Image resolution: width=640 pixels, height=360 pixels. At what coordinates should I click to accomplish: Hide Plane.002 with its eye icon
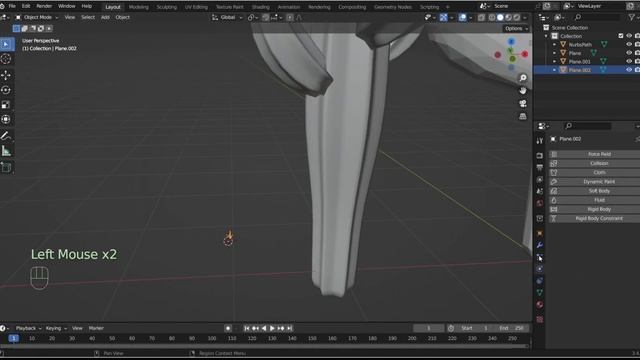[629, 70]
